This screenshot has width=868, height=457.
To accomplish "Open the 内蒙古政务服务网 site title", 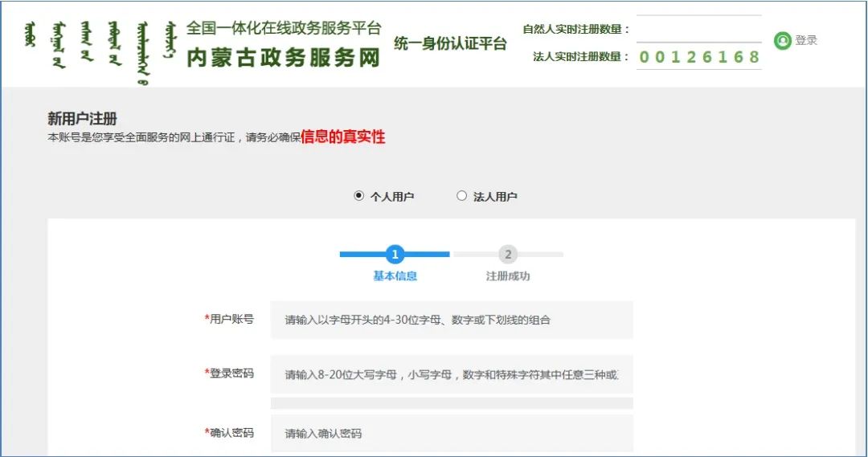I will pos(283,58).
